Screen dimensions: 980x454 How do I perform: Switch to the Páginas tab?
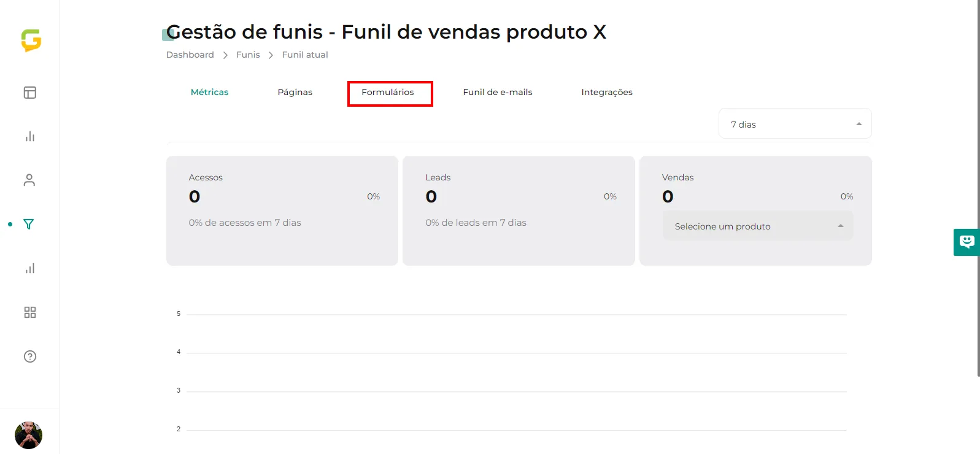[x=295, y=92]
